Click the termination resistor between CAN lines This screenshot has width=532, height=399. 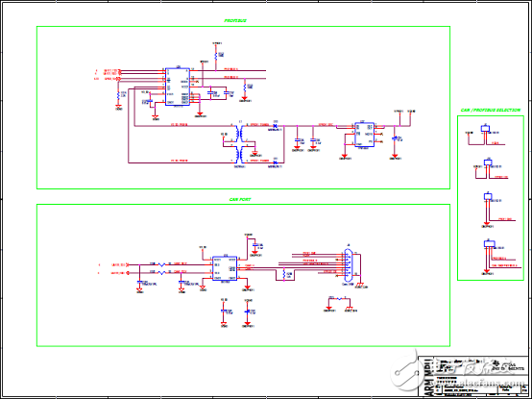tap(284, 274)
